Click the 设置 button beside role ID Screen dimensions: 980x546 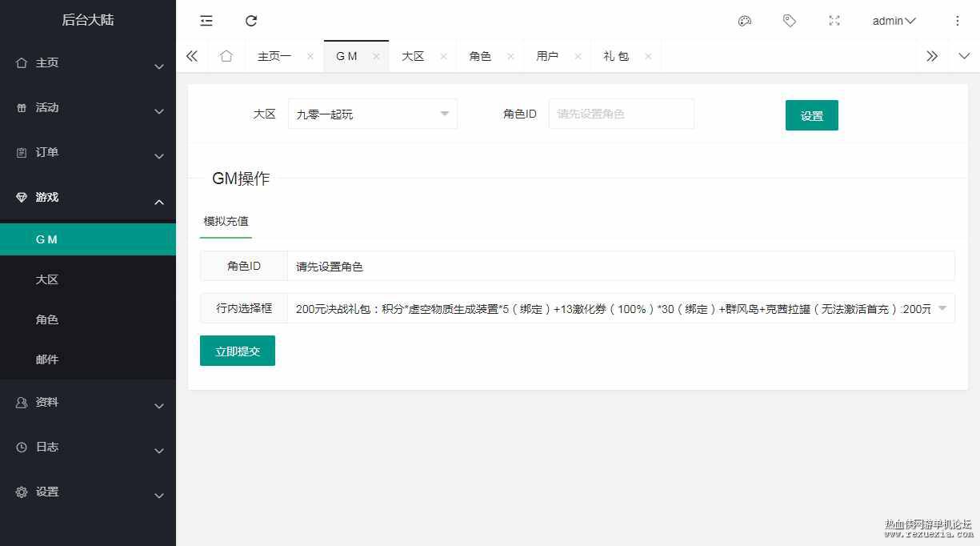(x=812, y=115)
